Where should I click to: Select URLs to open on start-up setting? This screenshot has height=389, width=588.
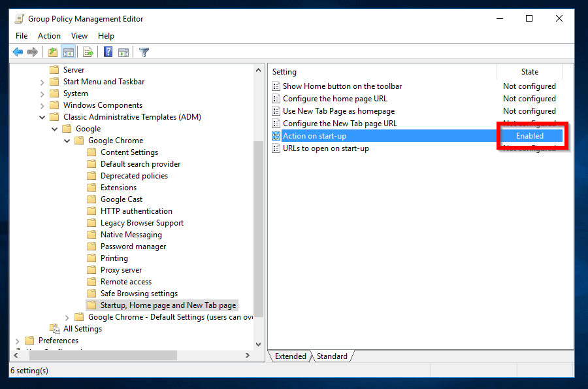click(x=325, y=148)
